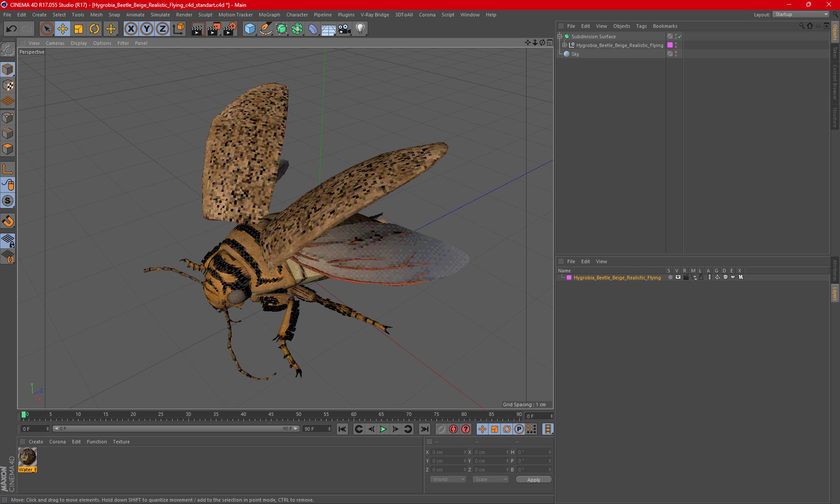Open the Layout Startup dropdown
840x504 pixels.
(x=801, y=14)
